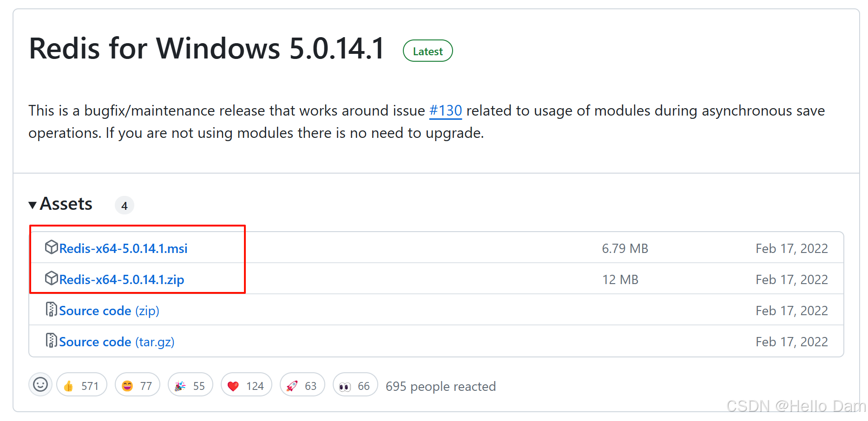This screenshot has height=421, width=868.
Task: Click the Assets heading text
Action: point(66,204)
